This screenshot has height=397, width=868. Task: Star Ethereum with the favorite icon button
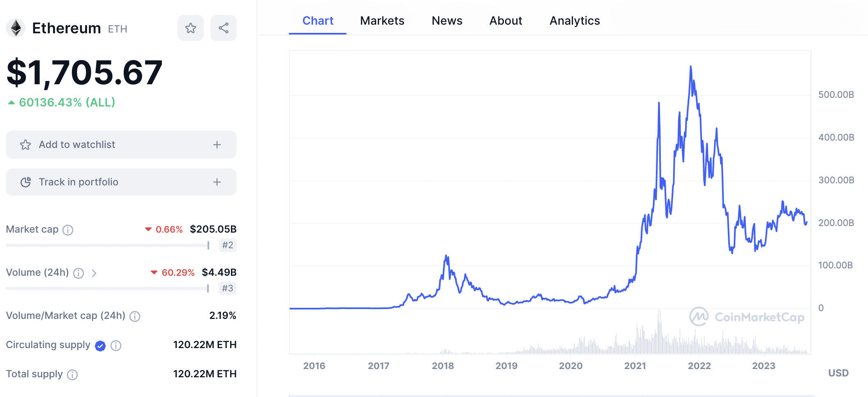pyautogui.click(x=191, y=28)
